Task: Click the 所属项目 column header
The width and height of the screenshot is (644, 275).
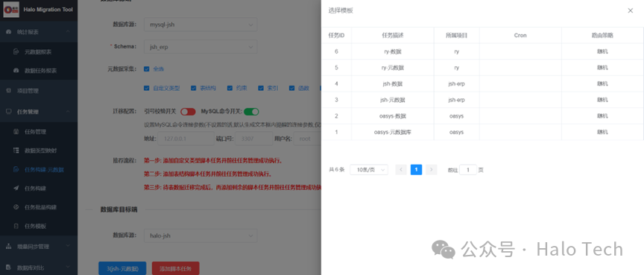Action: [x=456, y=36]
